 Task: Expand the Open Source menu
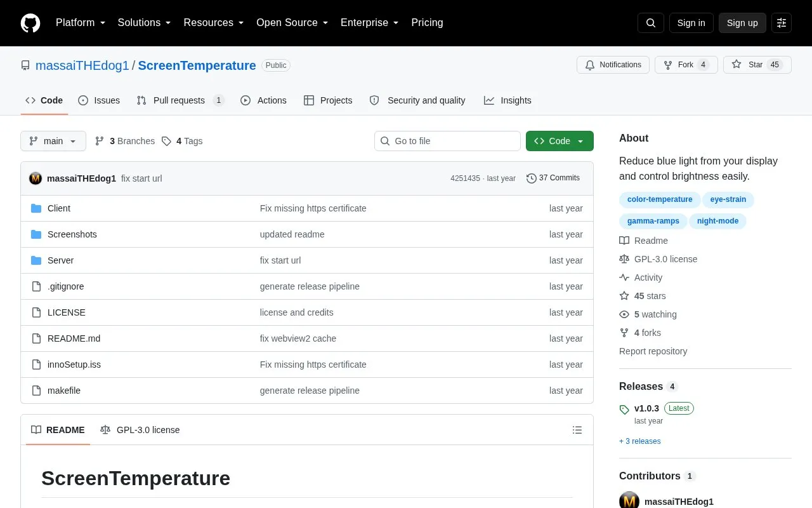292,23
